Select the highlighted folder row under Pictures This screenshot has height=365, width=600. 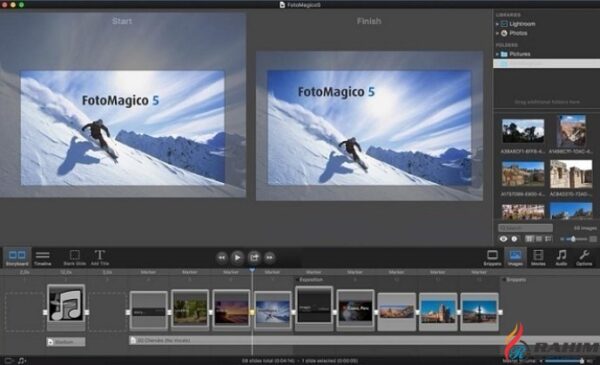546,64
